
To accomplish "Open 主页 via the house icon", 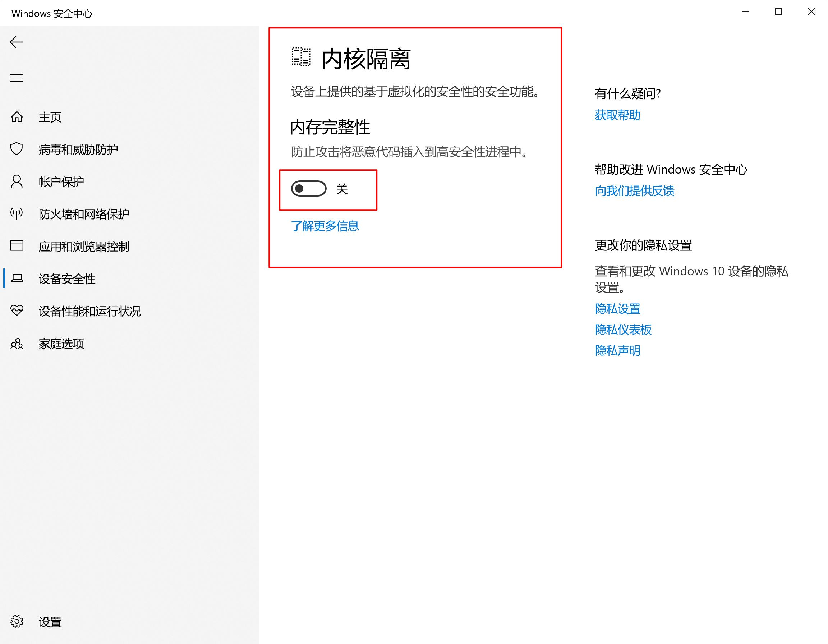I will [17, 117].
